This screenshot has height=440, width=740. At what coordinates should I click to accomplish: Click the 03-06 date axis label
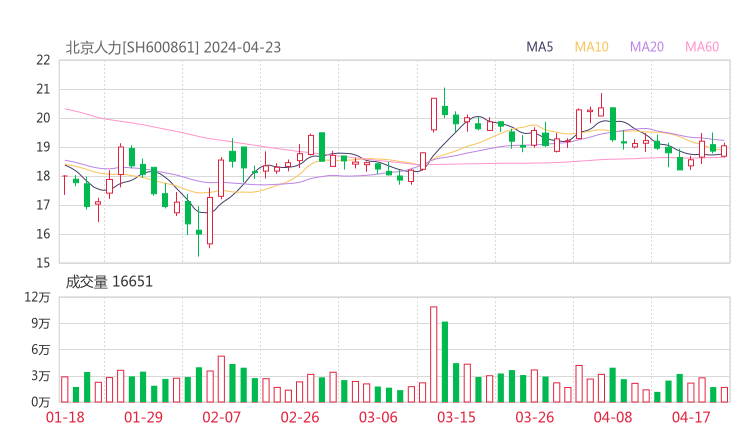pos(378,417)
